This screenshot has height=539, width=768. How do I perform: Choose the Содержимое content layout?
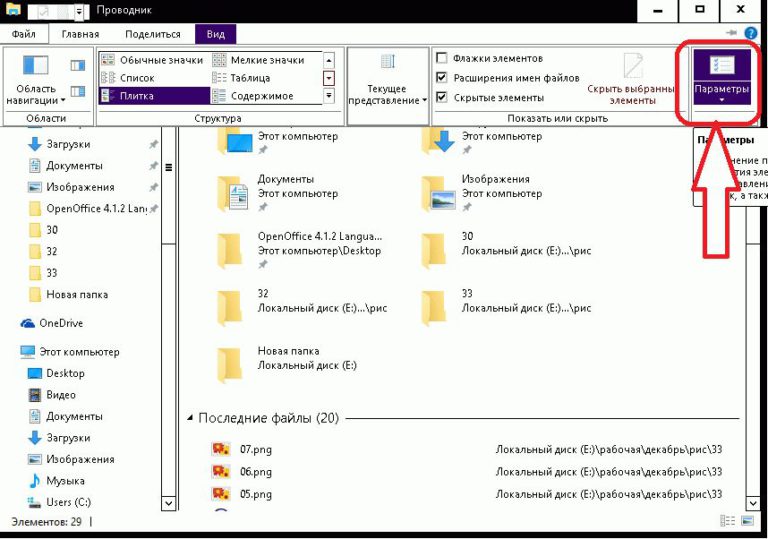click(x=253, y=96)
